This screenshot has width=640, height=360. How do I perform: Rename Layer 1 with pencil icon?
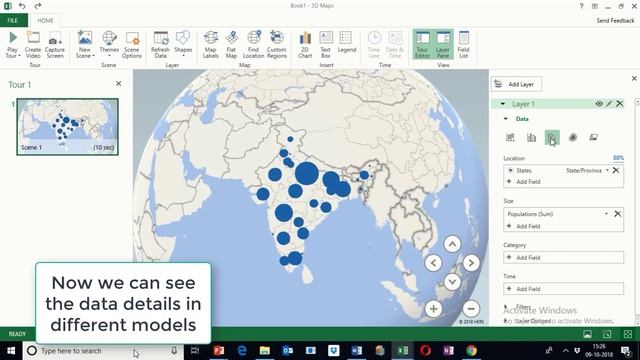coord(609,104)
